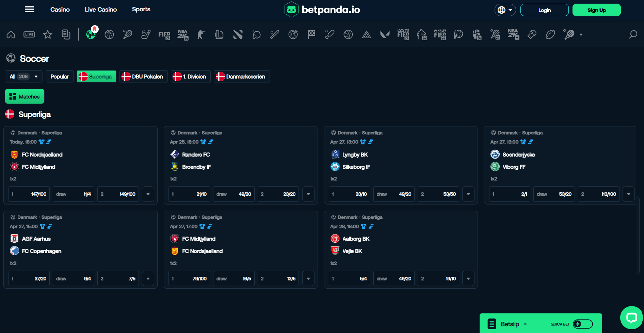Select the Valorant esports icon
This screenshot has width=644, height=333.
pyautogui.click(x=385, y=34)
